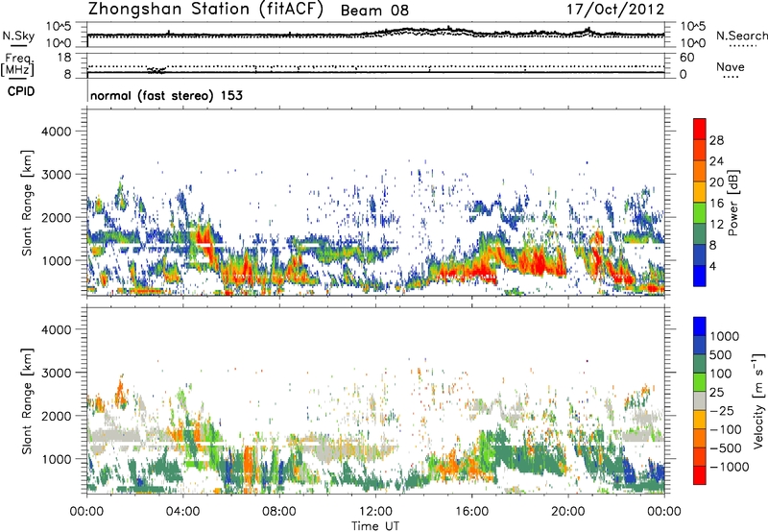Click the "CPID" row label

point(20,91)
